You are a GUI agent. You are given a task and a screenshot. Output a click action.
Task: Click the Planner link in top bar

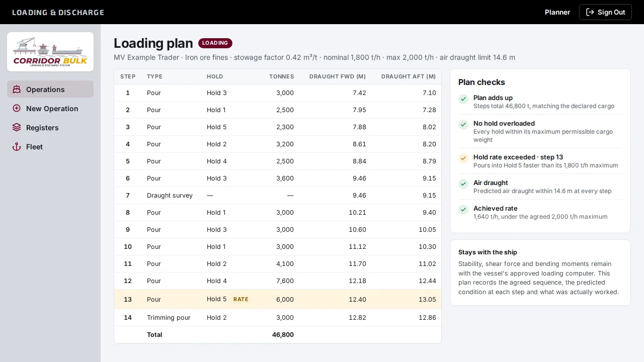point(557,12)
